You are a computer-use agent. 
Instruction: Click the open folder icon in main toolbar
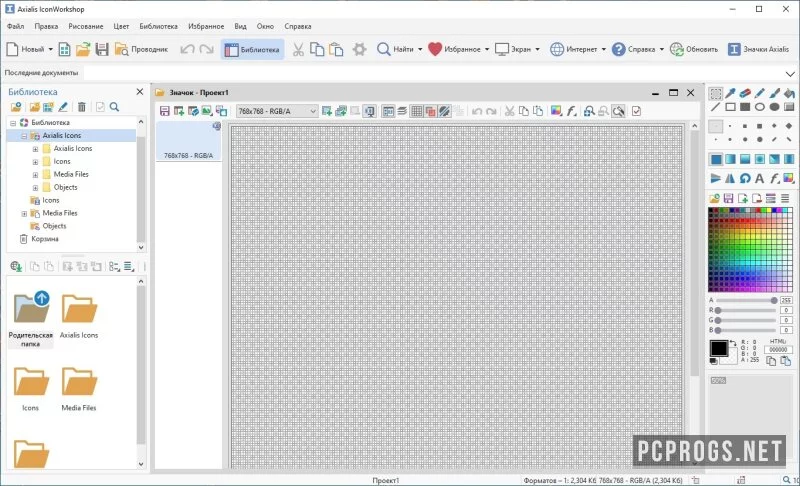(x=83, y=49)
